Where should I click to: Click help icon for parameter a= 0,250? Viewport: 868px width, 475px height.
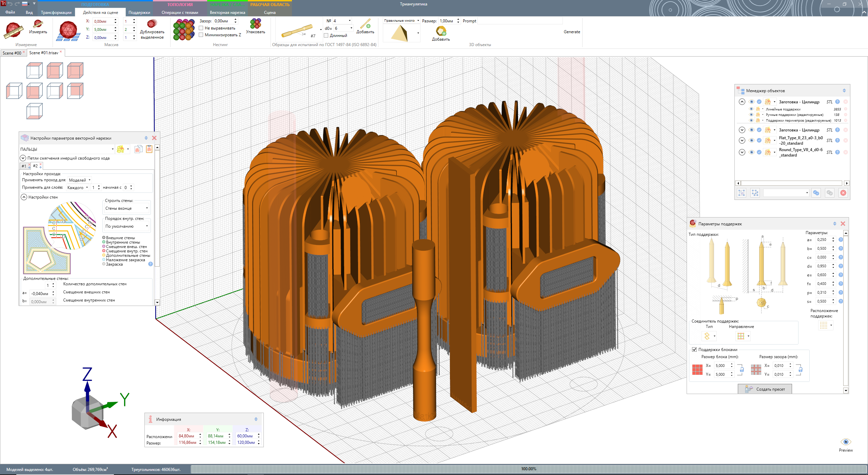[841, 240]
